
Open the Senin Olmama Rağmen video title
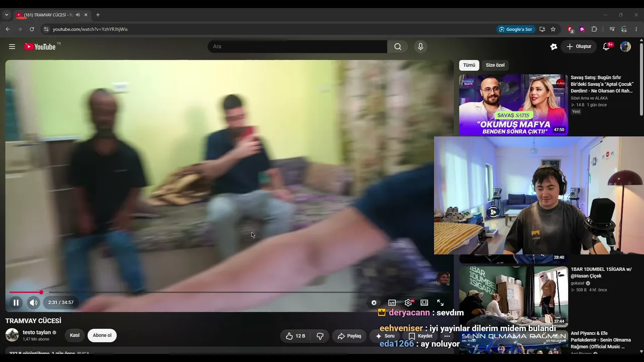pos(600,340)
